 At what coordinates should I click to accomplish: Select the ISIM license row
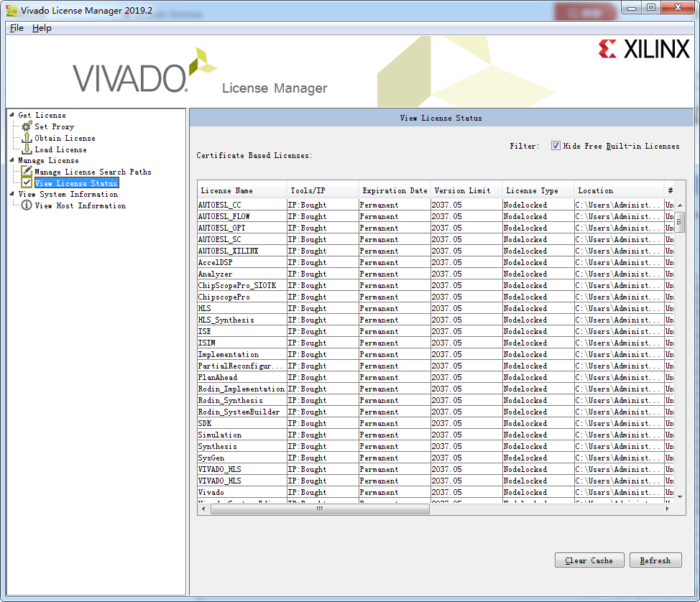[x=436, y=343]
